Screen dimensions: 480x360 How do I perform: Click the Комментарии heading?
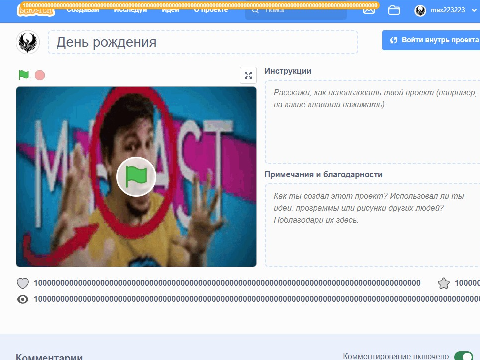[x=49, y=357]
